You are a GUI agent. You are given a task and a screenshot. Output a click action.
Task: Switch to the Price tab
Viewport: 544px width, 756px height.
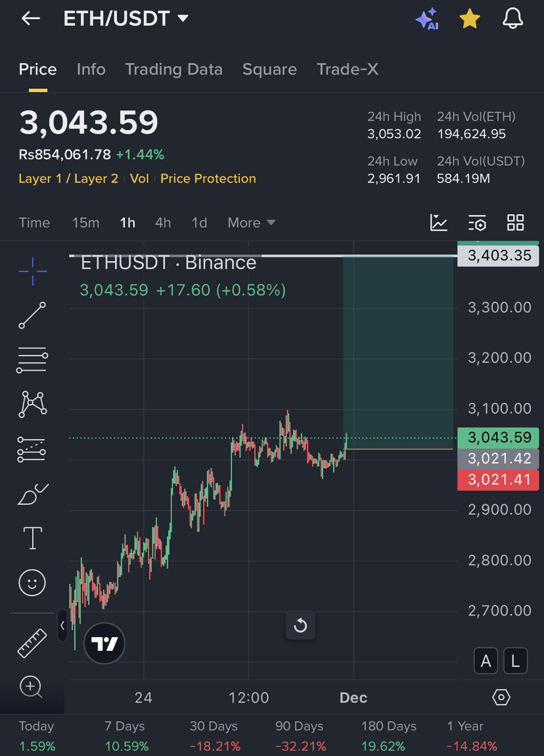[37, 70]
